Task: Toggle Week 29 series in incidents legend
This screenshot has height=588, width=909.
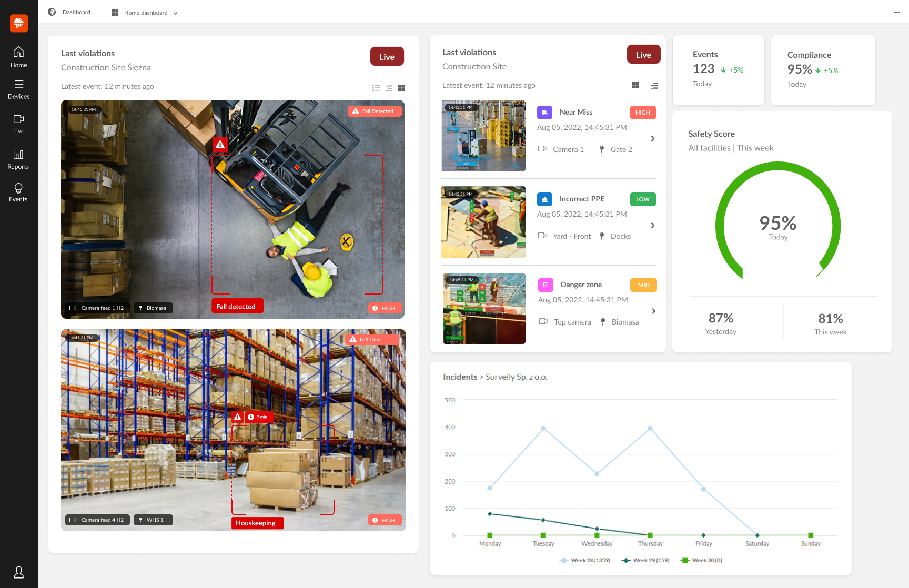Action: point(645,560)
